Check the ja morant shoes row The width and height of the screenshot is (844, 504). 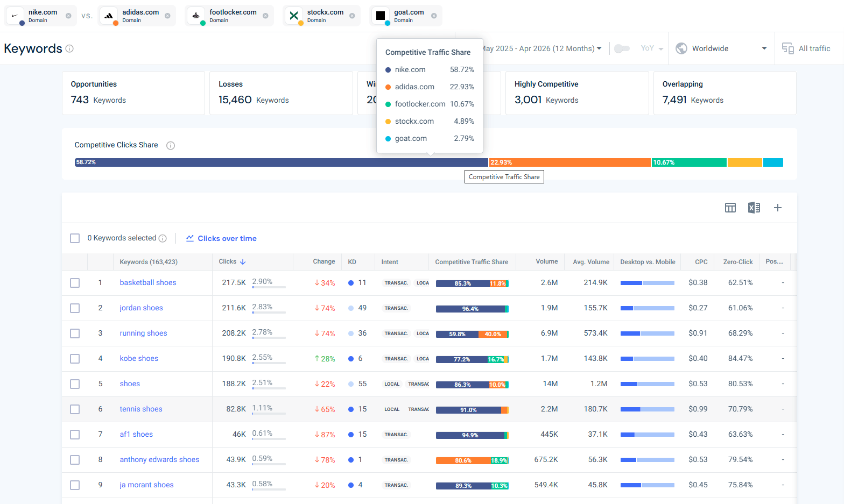pos(75,485)
